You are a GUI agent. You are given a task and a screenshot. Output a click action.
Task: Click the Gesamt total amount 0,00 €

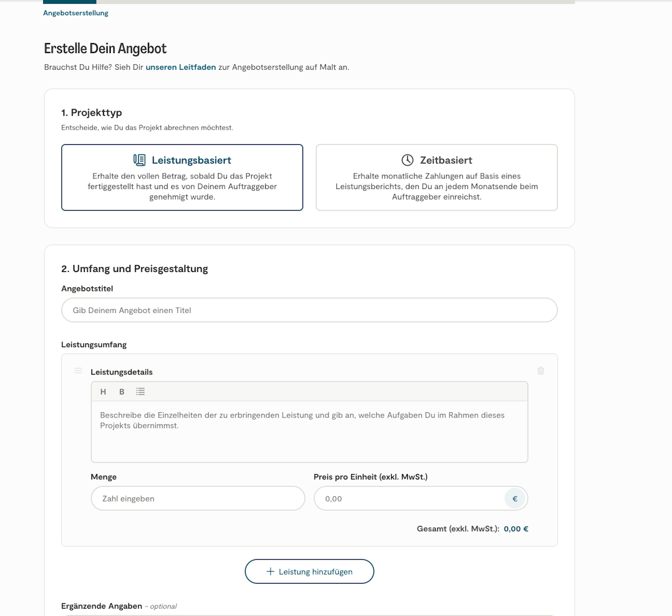point(516,529)
